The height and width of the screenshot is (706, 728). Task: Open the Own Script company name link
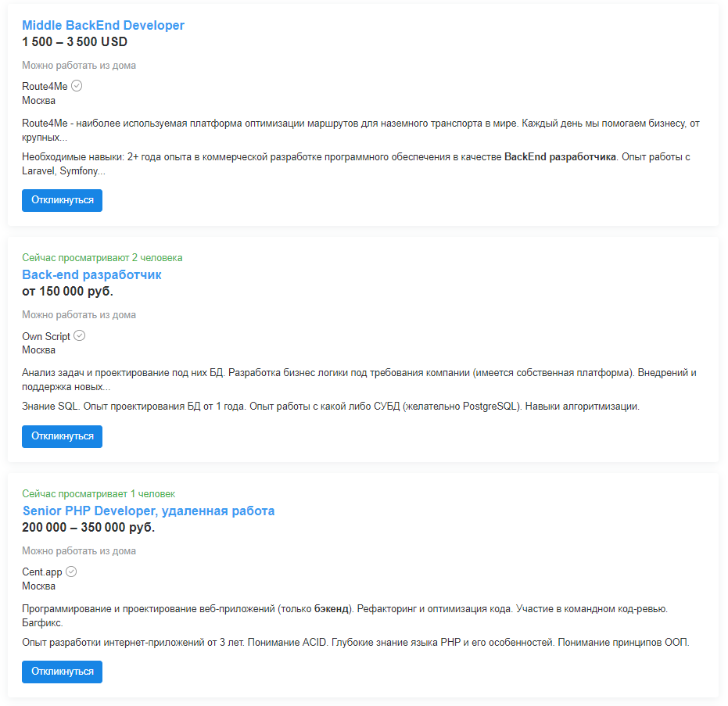coord(46,337)
